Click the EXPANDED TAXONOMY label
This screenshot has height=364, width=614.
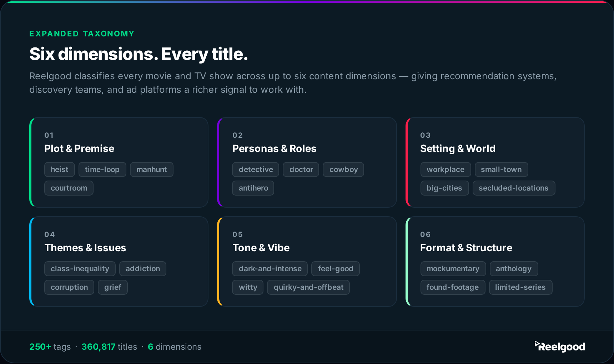[x=82, y=34]
